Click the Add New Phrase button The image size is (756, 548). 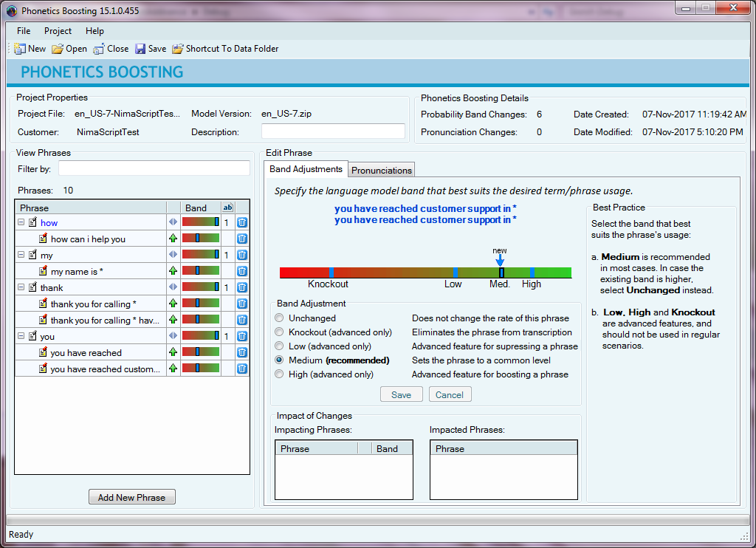(x=131, y=497)
